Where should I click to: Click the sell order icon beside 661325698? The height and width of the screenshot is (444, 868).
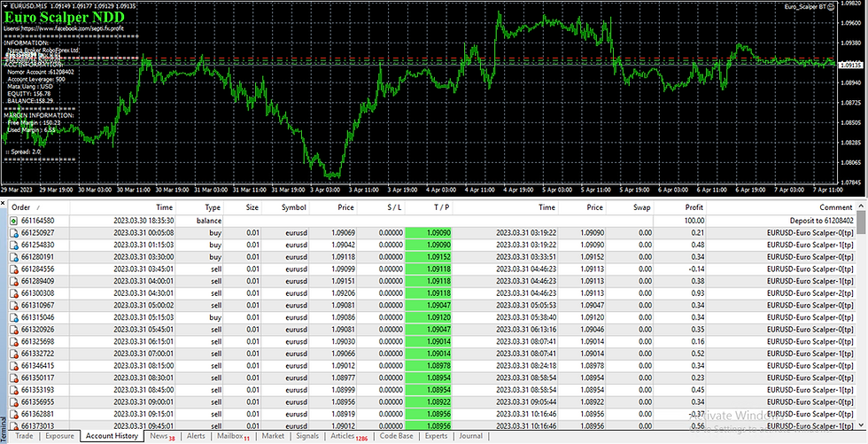[x=14, y=341]
